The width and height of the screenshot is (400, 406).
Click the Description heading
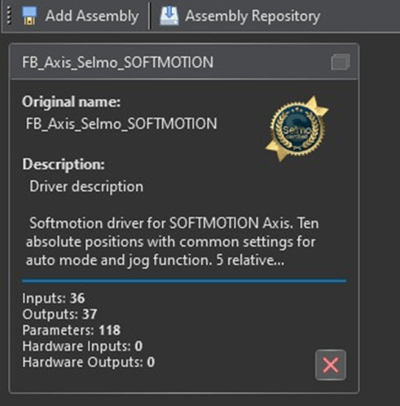(63, 164)
